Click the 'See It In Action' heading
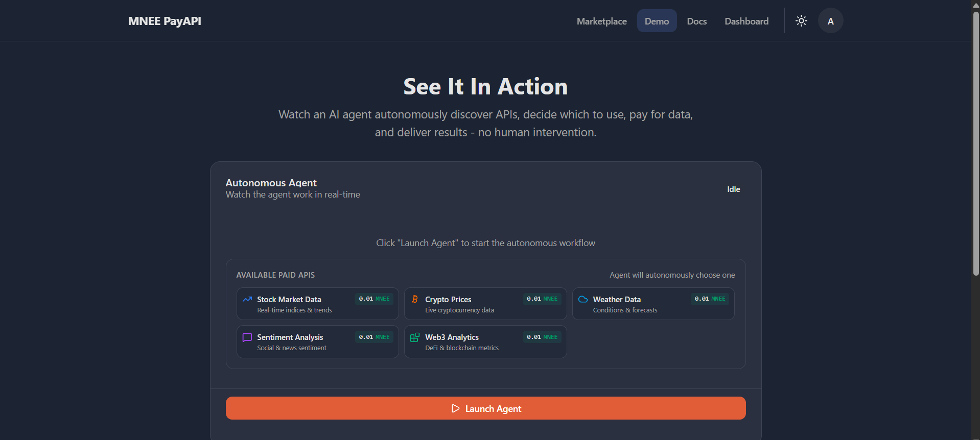This screenshot has height=440, width=980. click(485, 87)
